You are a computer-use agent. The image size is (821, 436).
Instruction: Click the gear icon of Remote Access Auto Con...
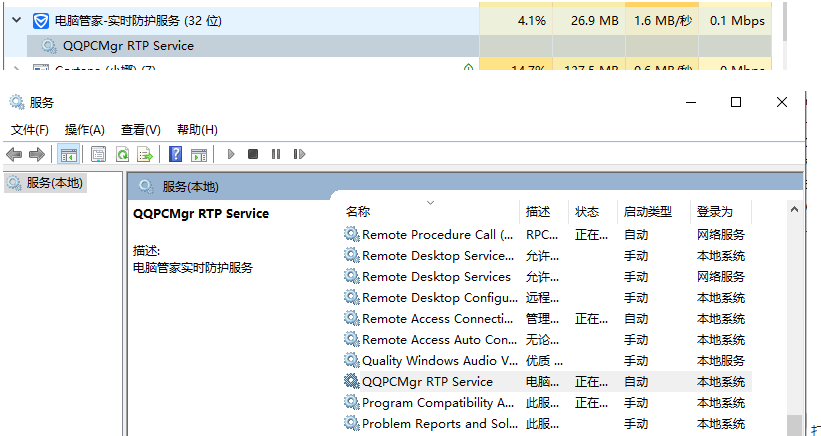pyautogui.click(x=351, y=339)
